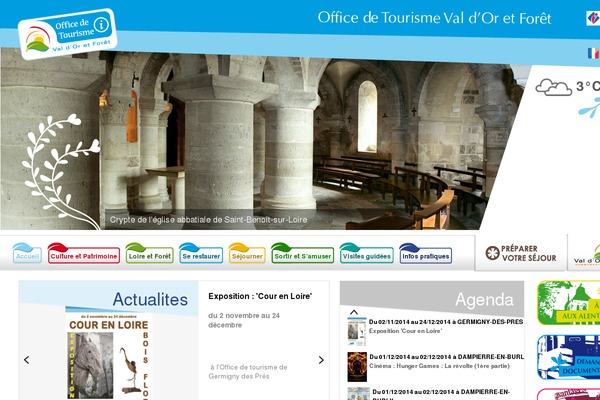
Task: Open the Loire et Forêt menu
Action: [149, 253]
